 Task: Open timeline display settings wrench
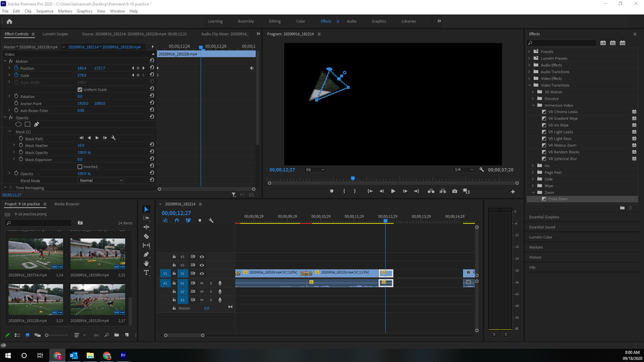click(x=211, y=221)
